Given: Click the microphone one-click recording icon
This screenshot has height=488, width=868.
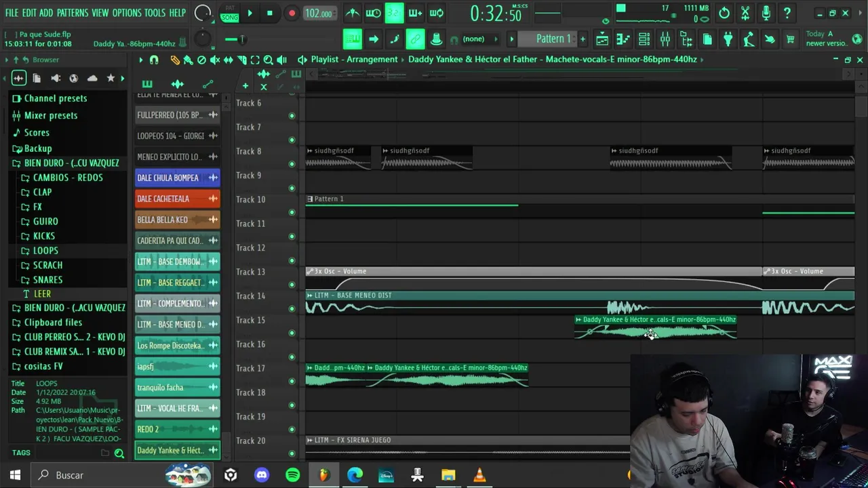Looking at the screenshot, I should [766, 13].
